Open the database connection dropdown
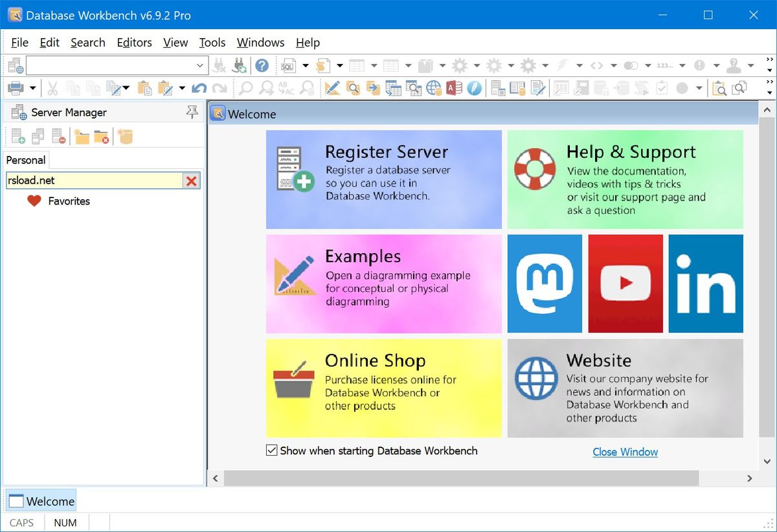Image resolution: width=777 pixels, height=532 pixels. pyautogui.click(x=199, y=65)
